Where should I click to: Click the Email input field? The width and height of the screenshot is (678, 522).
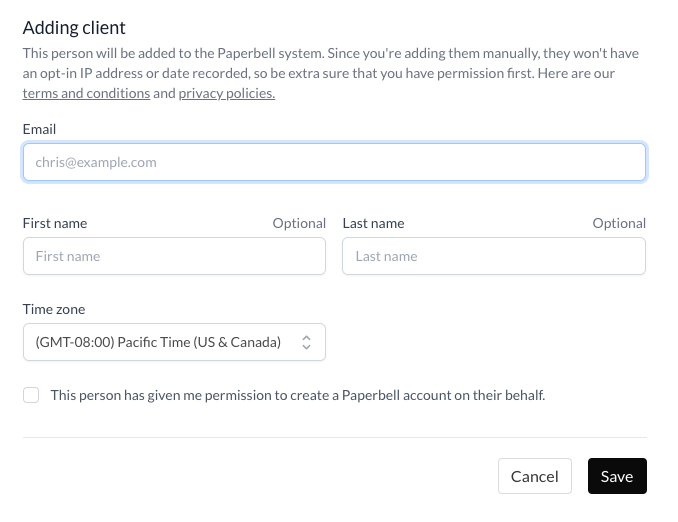click(x=334, y=162)
